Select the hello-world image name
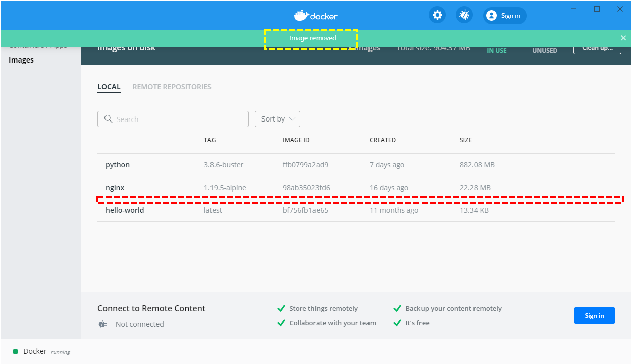This screenshot has height=364, width=632. [125, 210]
